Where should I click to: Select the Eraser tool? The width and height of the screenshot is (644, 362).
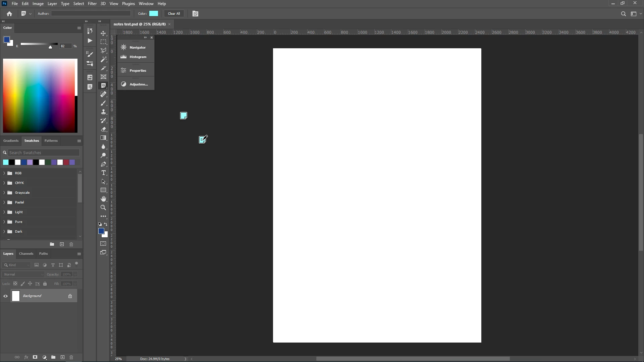tap(103, 129)
